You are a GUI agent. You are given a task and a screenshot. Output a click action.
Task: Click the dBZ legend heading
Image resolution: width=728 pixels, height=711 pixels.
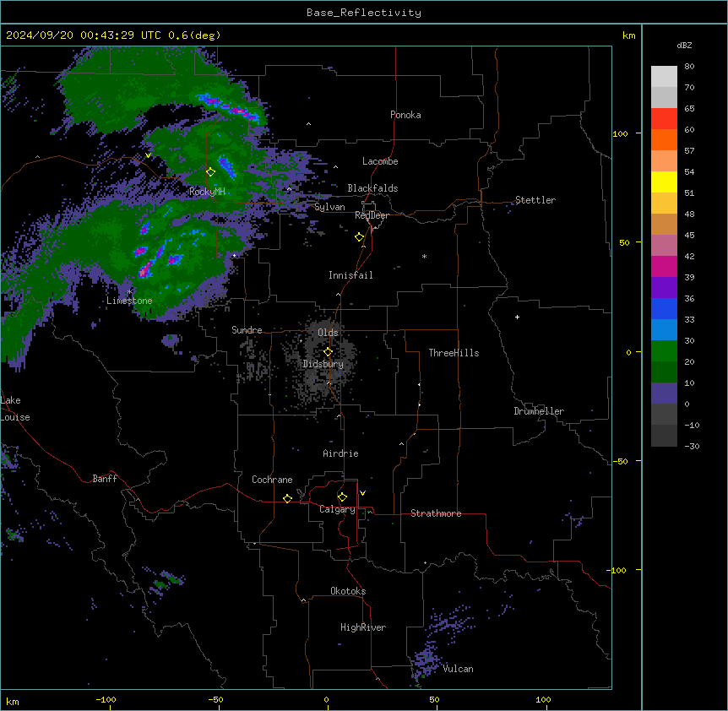[684, 46]
